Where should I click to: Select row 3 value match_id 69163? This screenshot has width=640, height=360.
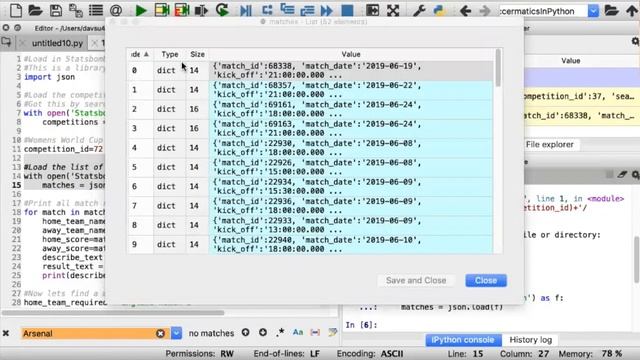tap(351, 129)
